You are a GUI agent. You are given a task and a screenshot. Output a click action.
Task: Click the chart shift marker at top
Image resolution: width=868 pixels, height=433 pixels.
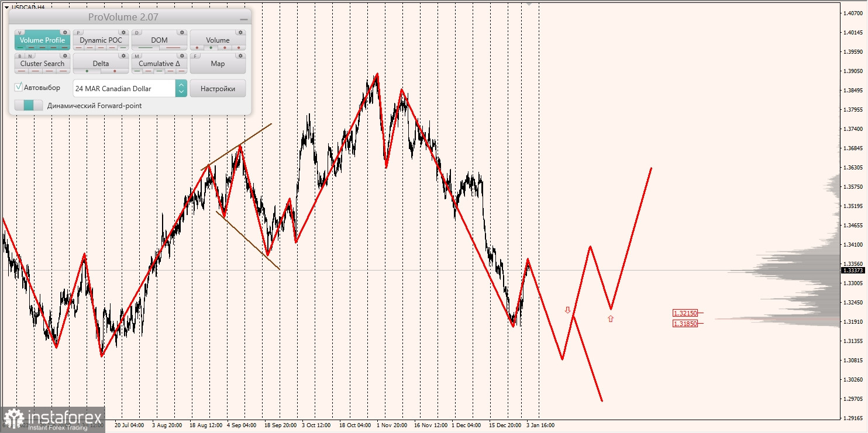click(529, 4)
